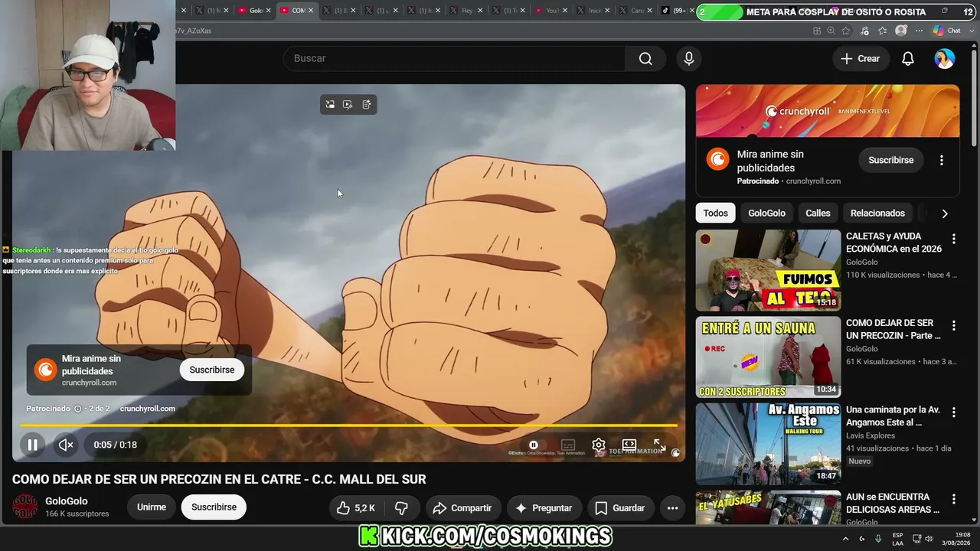The image size is (980, 551).
Task: Start voice search with microphone icon
Action: [689, 59]
